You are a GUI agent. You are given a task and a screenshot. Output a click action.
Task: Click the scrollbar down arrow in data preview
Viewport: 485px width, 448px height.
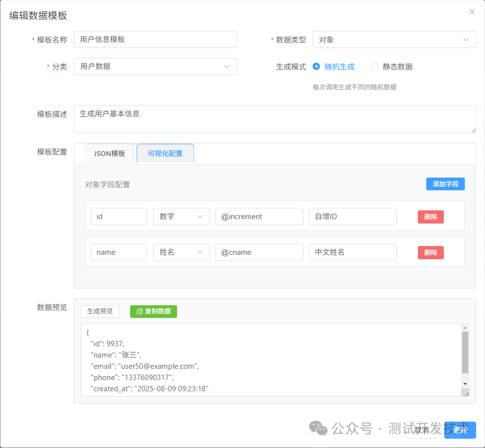[464, 385]
